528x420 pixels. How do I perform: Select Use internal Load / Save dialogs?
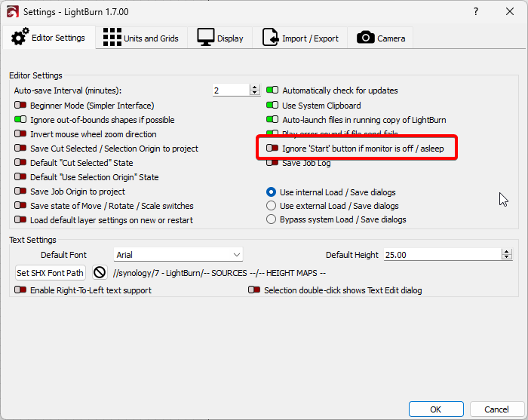271,192
